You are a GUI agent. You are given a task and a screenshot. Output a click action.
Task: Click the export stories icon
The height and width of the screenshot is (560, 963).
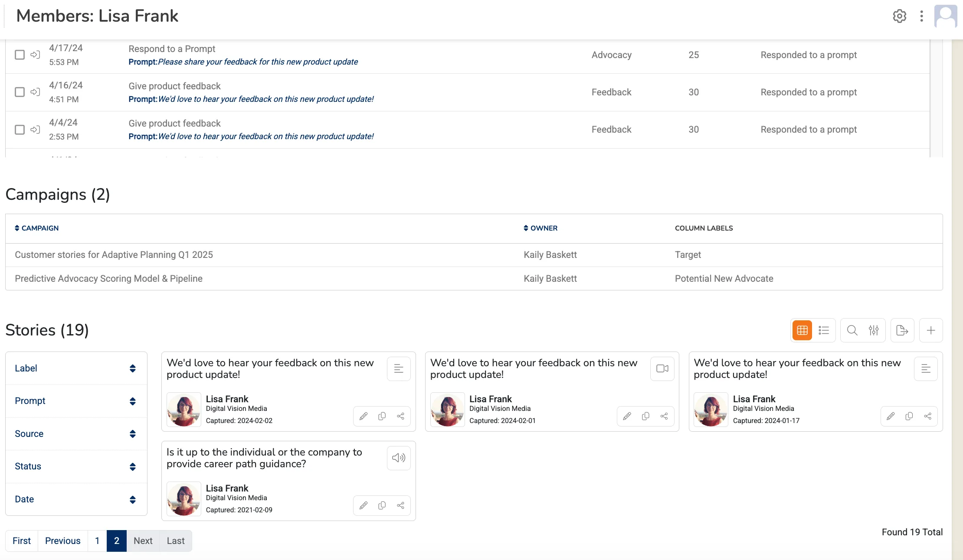[x=902, y=330]
